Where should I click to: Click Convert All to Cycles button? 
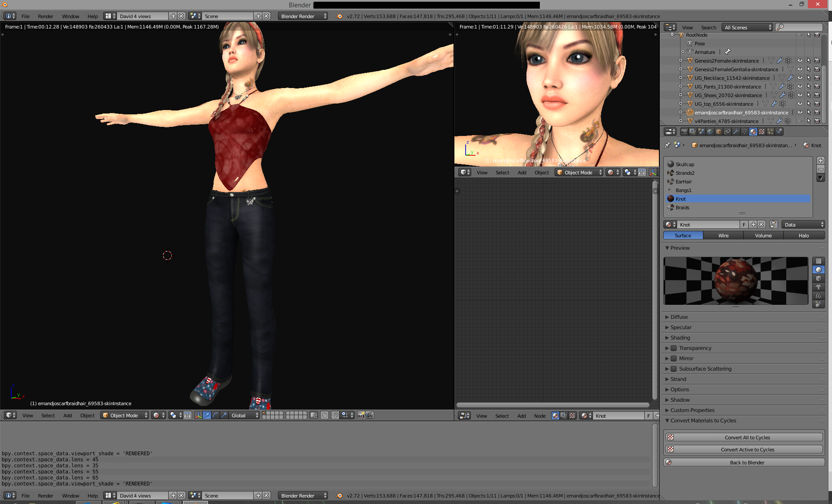click(x=747, y=438)
